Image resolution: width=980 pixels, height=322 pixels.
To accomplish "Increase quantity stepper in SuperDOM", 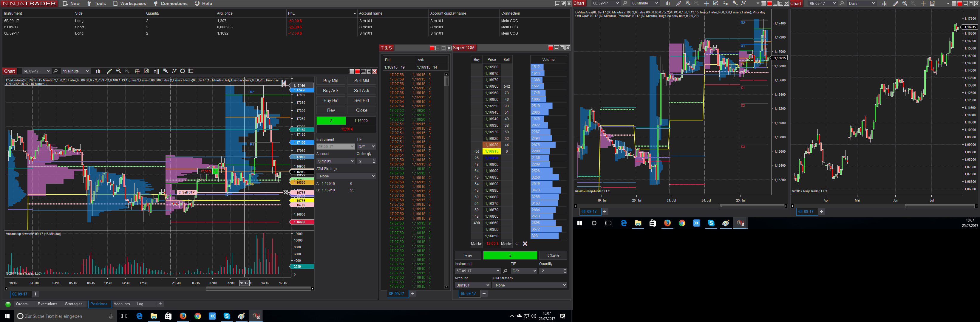I will [x=565, y=270].
